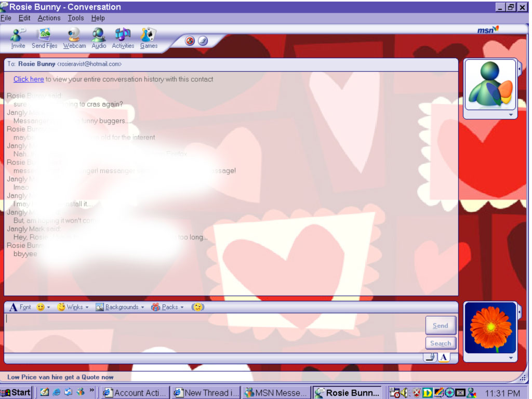Viewport: 532px width, 399px height.
Task: Open the Actions menu
Action: pos(49,18)
